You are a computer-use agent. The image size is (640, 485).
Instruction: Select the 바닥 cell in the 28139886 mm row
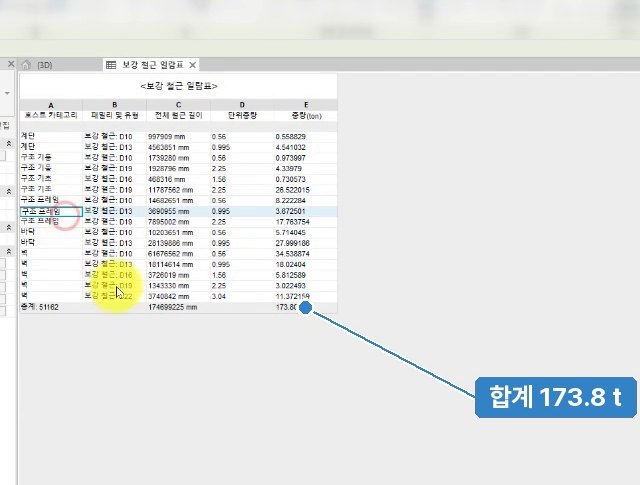pos(51,243)
